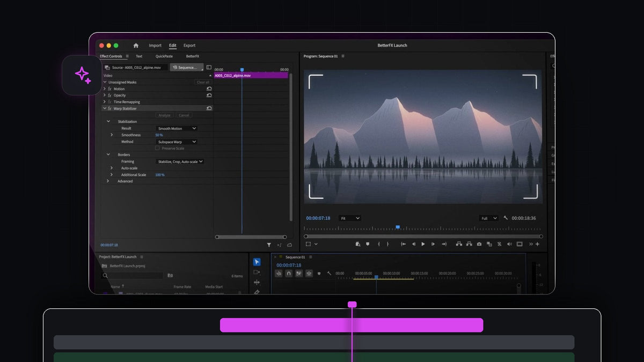
Task: Collapse the Unassigned Masks group
Action: (x=105, y=82)
